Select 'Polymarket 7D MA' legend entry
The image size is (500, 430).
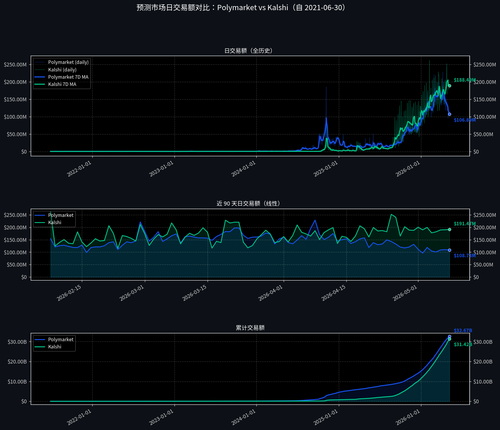click(62, 77)
